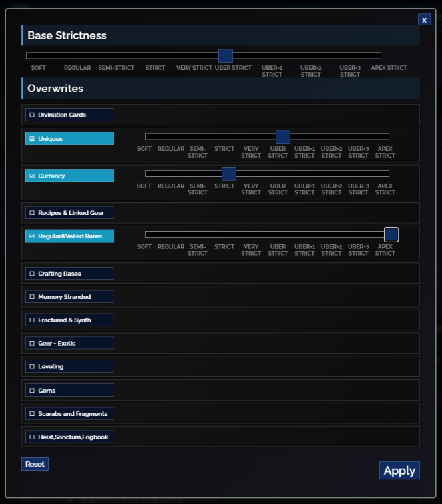
Task: Select REGULAR on the Base Strictness scale
Action: 77,68
